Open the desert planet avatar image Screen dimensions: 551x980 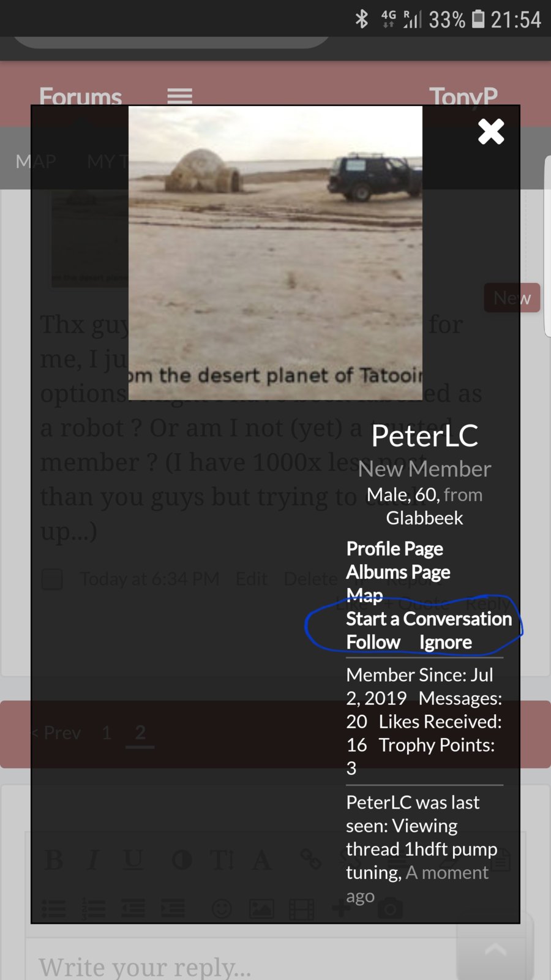coord(275,253)
